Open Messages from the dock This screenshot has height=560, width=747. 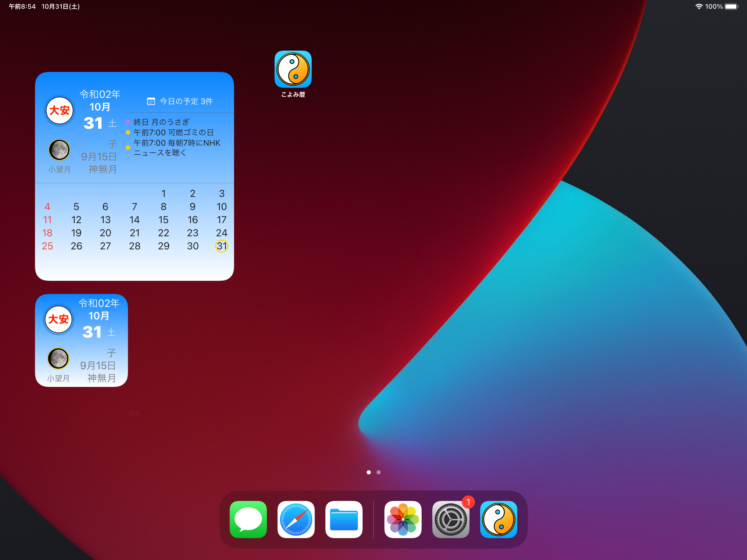tap(248, 519)
